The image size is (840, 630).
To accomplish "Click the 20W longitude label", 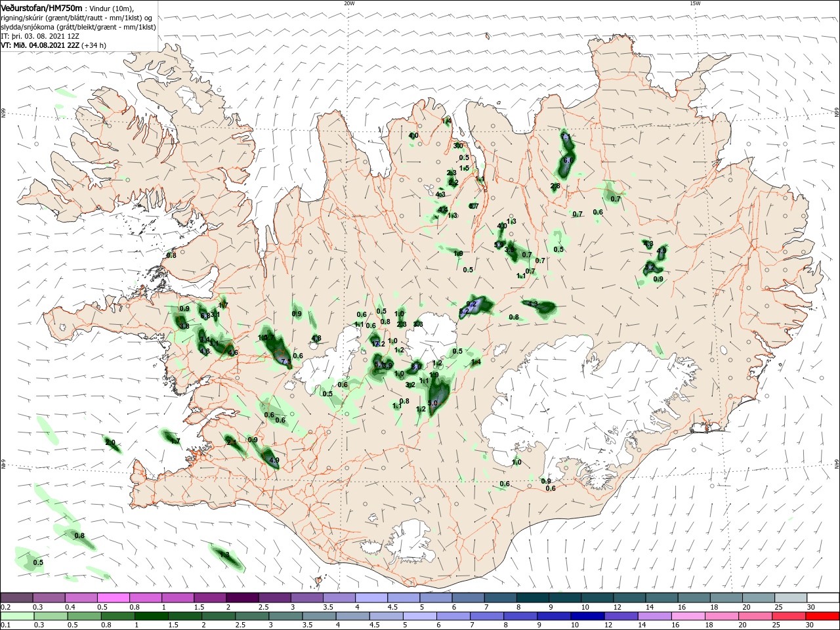I will click(349, 3).
